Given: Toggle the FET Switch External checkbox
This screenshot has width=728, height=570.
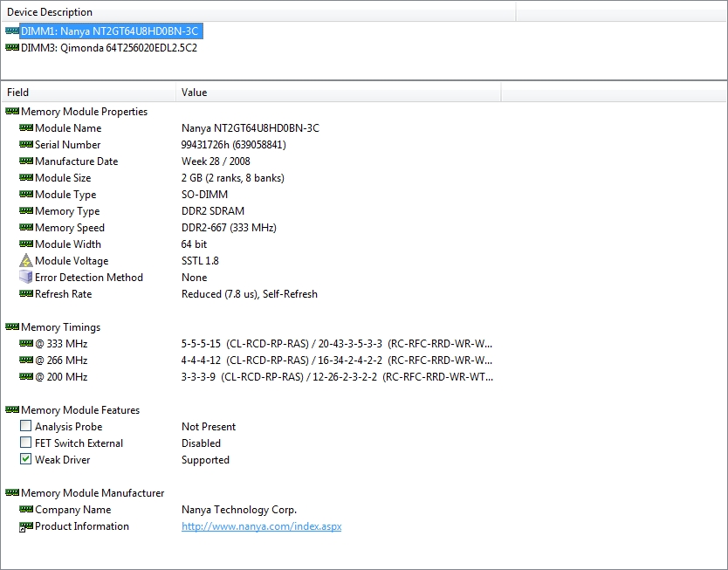Looking at the screenshot, I should pyautogui.click(x=25, y=443).
